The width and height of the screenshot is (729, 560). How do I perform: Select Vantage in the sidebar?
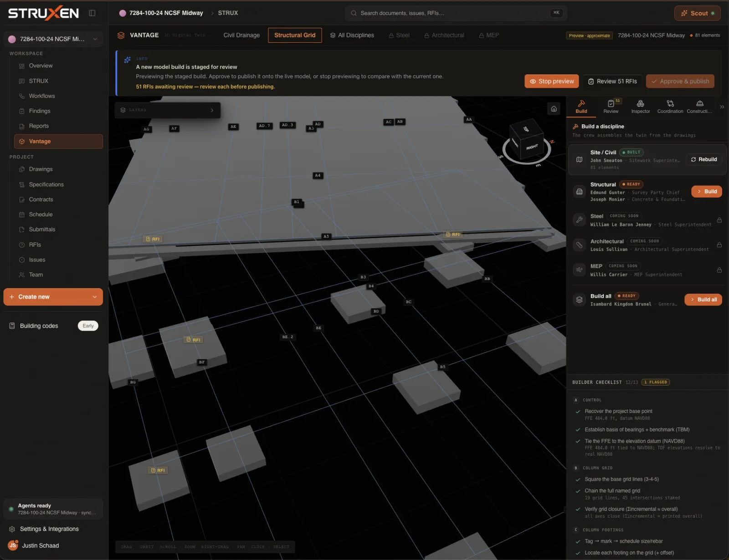[58, 141]
